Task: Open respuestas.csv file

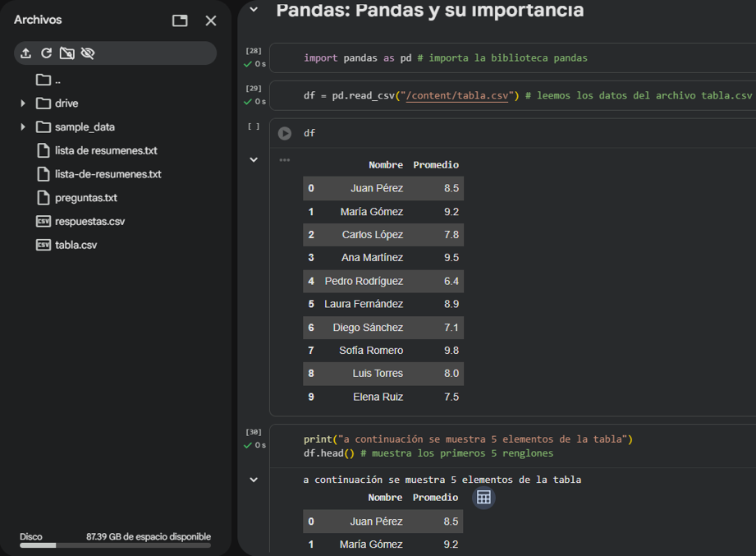Action: [x=89, y=222]
